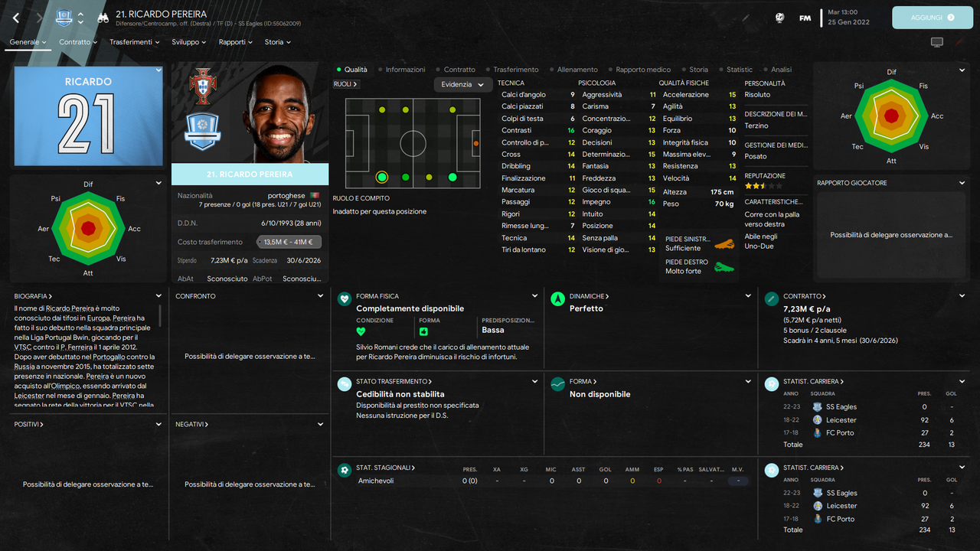Click the club crest beside player photo
Image resolution: width=980 pixels, height=551 pixels.
(203, 129)
